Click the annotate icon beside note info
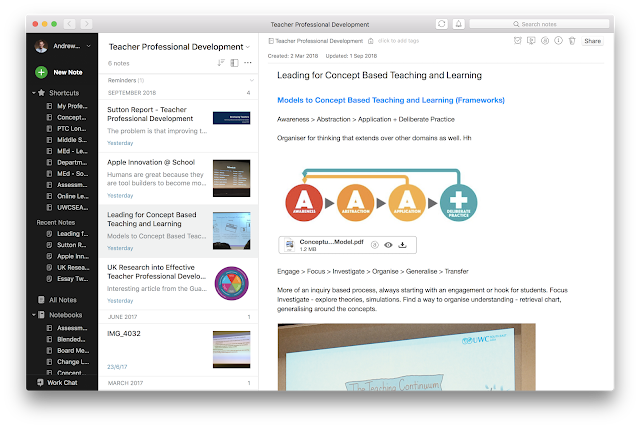Image resolution: width=640 pixels, height=428 pixels. tap(545, 40)
